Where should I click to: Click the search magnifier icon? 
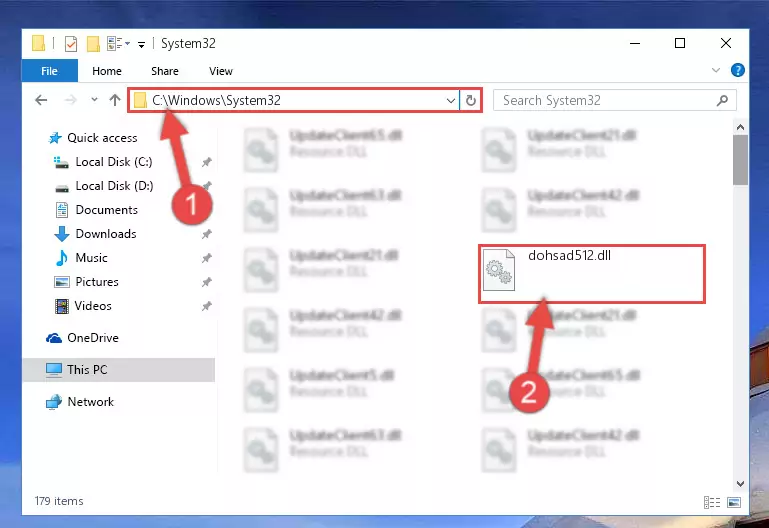pos(722,101)
